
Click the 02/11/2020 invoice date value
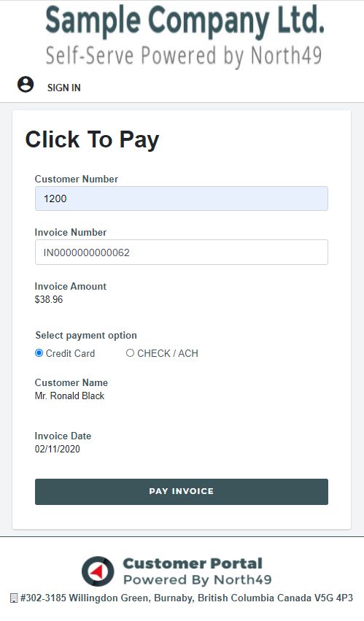pos(58,449)
